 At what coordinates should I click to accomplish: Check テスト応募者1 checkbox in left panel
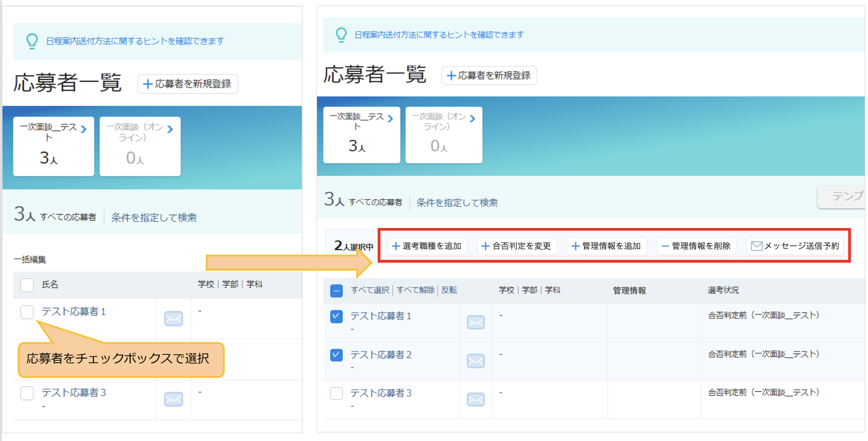point(27,312)
